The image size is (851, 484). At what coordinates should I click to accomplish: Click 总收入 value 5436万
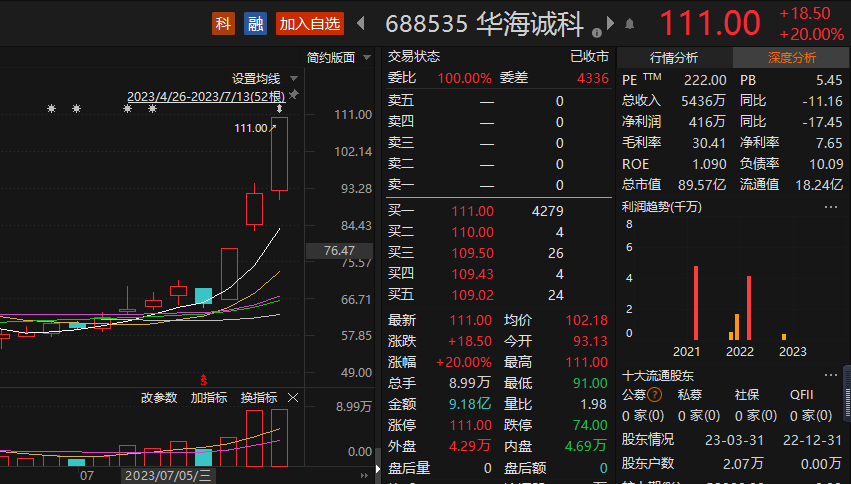(703, 101)
